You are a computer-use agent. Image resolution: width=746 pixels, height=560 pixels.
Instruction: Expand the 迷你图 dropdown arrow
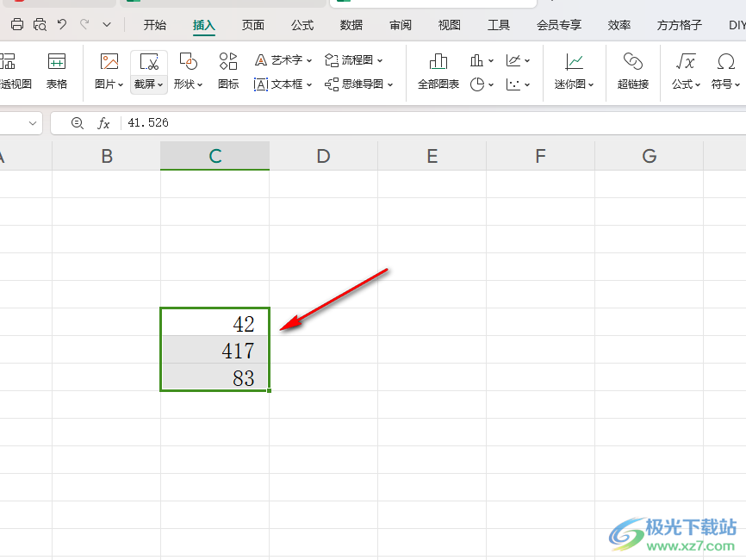592,84
